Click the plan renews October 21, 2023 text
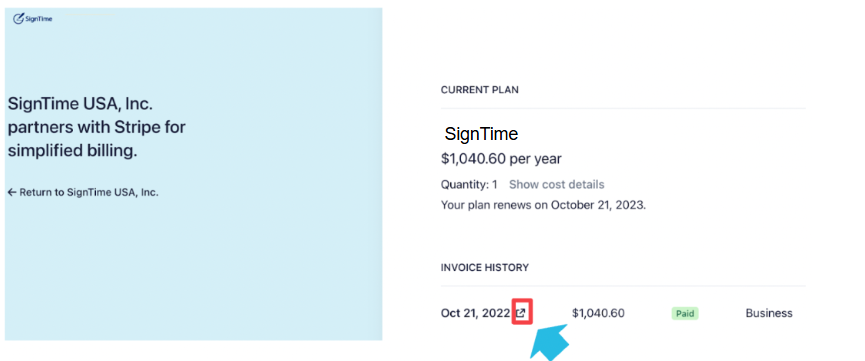This screenshot has width=865, height=361. click(x=543, y=205)
